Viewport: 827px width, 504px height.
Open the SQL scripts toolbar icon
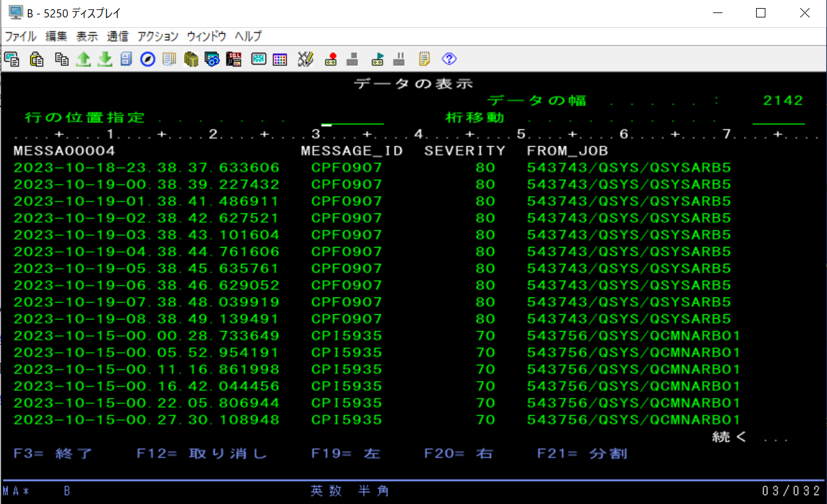234,59
